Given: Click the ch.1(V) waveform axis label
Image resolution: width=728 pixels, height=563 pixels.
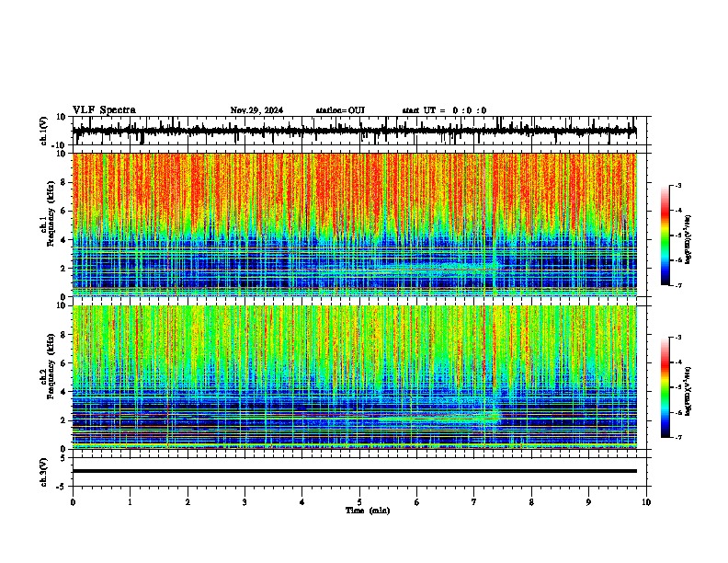Looking at the screenshot, I should point(44,131).
